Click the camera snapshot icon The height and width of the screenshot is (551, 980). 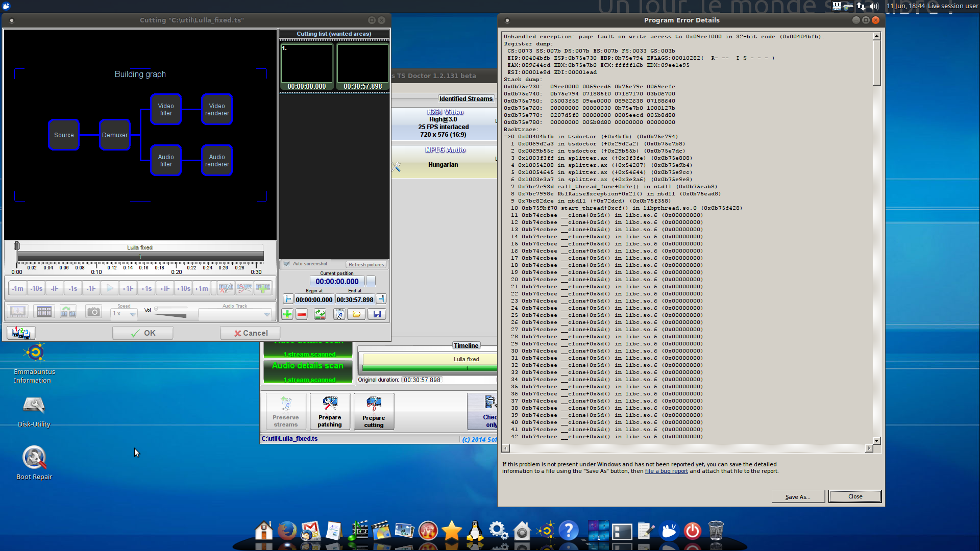[x=93, y=312]
